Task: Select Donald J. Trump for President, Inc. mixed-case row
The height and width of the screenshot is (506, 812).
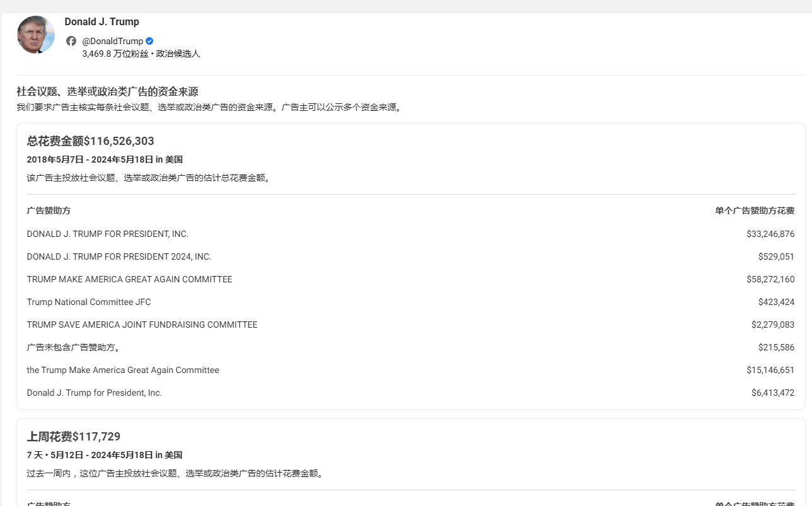Action: coord(410,393)
